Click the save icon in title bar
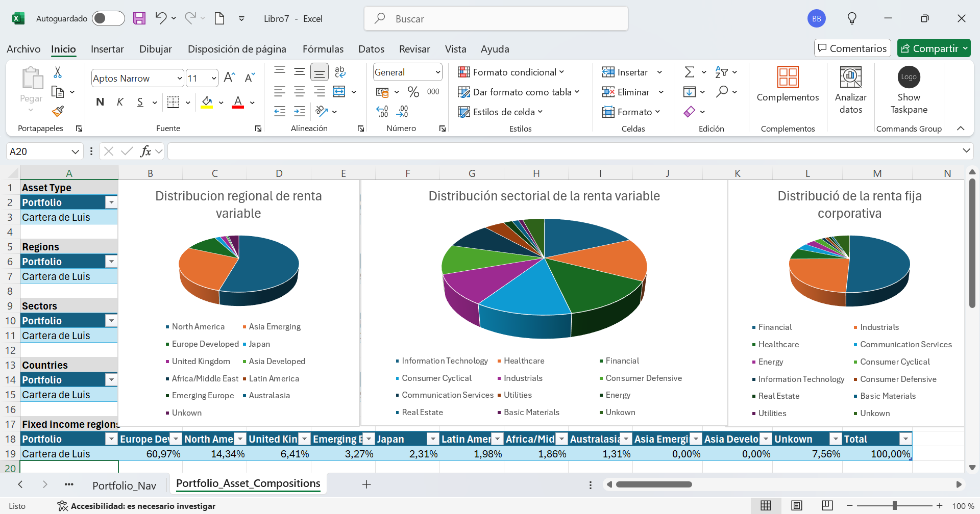Viewport: 980px width, 514px height. coord(139,19)
